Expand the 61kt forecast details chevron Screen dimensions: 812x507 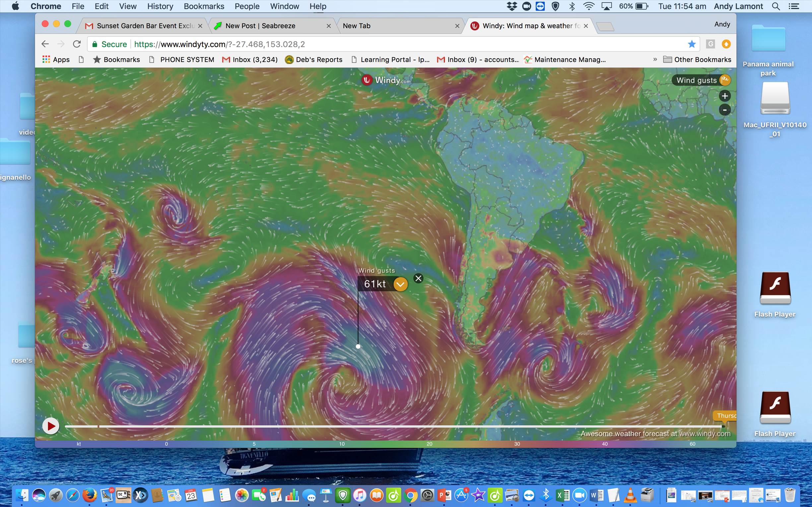pyautogui.click(x=400, y=284)
